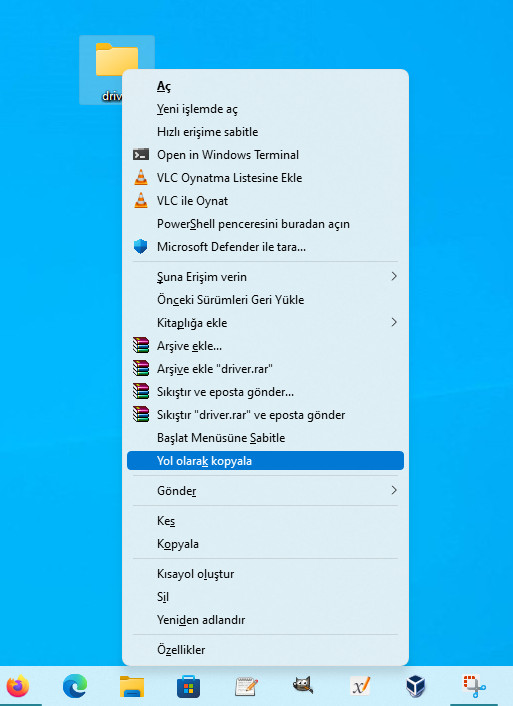The image size is (513, 706).
Task: Open Firefox from the taskbar
Action: point(18,687)
